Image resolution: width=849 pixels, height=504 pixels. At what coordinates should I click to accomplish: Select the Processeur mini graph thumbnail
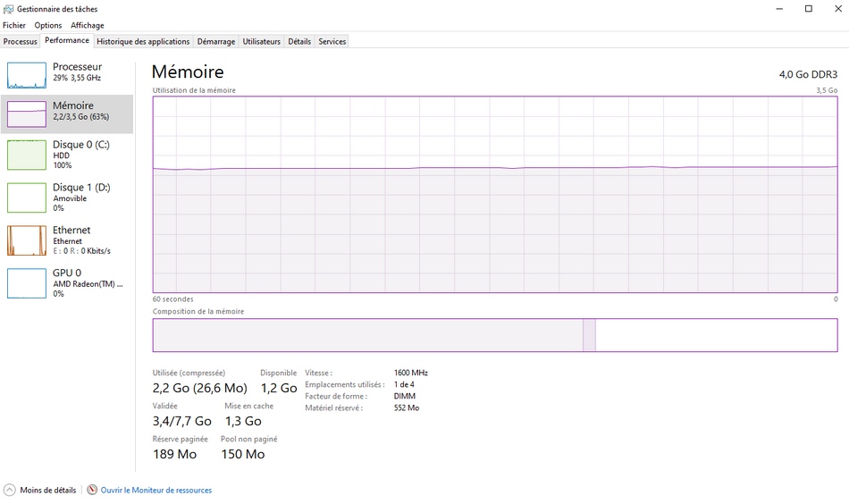[x=26, y=75]
